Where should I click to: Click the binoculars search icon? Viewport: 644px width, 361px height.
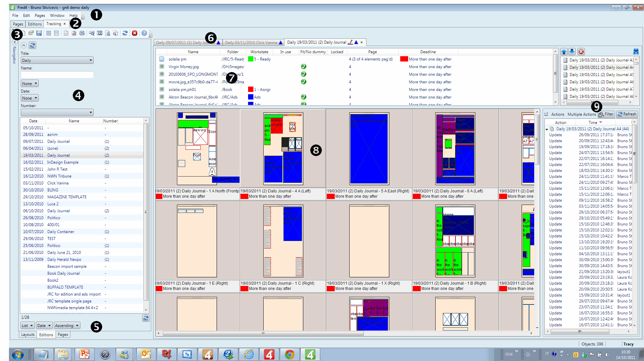click(636, 52)
